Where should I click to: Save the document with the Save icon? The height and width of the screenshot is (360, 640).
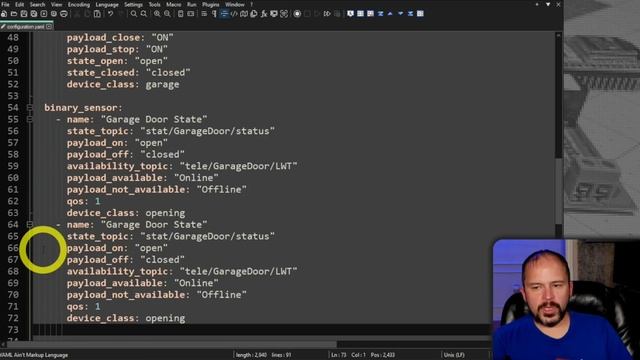click(x=24, y=14)
